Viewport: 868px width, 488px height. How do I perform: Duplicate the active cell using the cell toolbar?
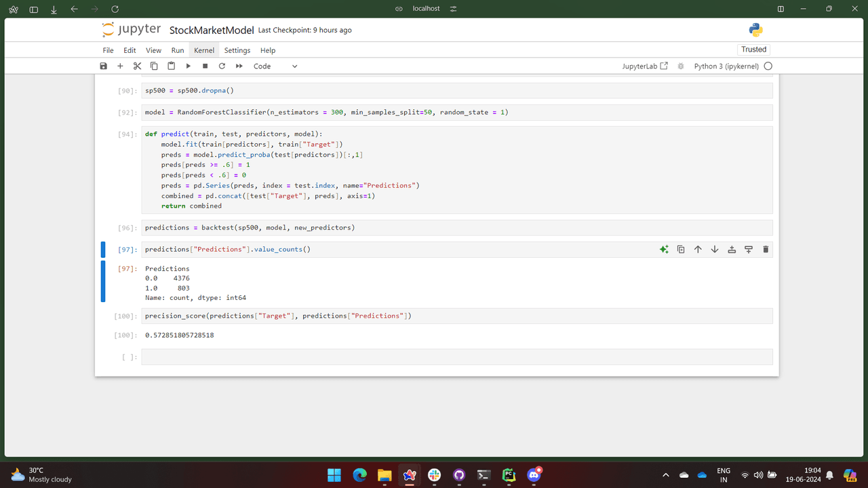(x=681, y=250)
